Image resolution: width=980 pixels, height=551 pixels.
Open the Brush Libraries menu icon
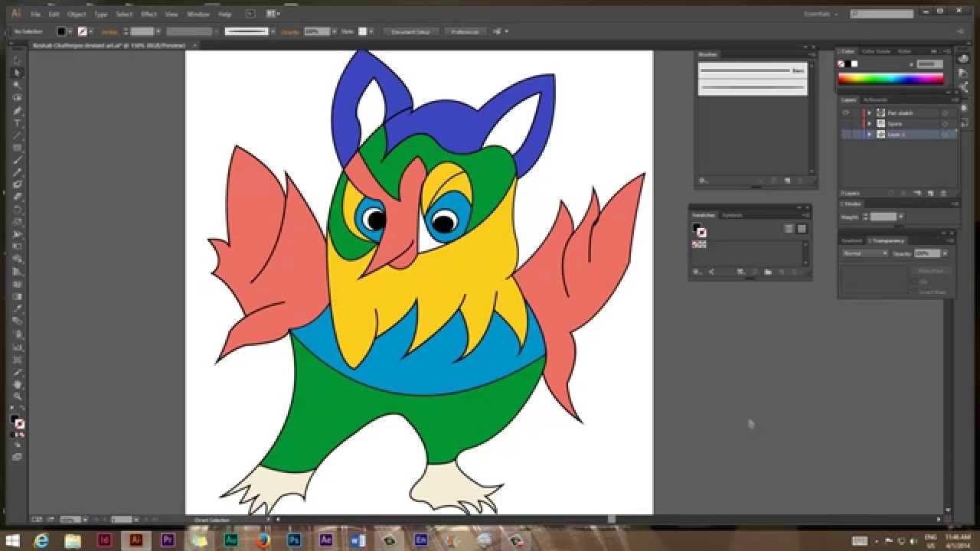pyautogui.click(x=703, y=181)
